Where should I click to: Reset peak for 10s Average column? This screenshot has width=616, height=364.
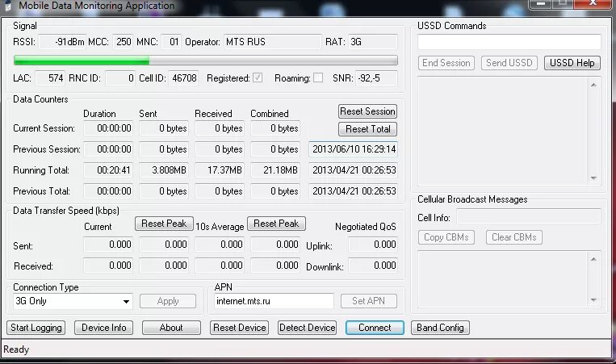point(277,224)
